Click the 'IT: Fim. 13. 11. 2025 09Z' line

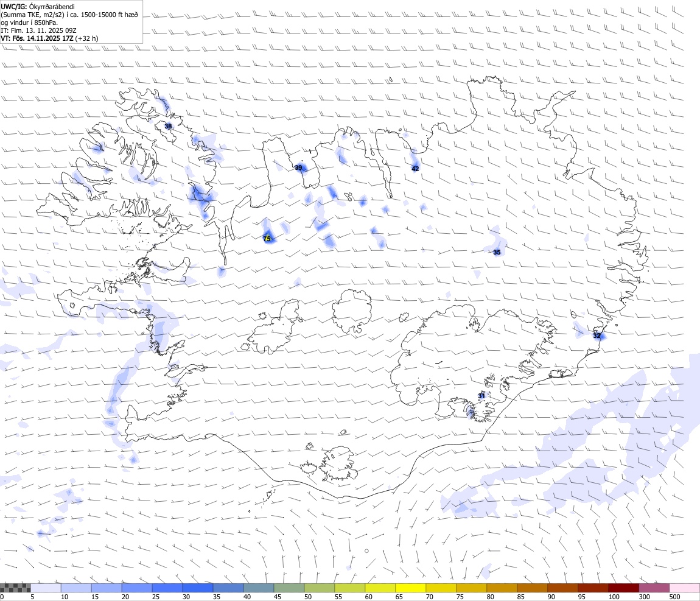39,30
